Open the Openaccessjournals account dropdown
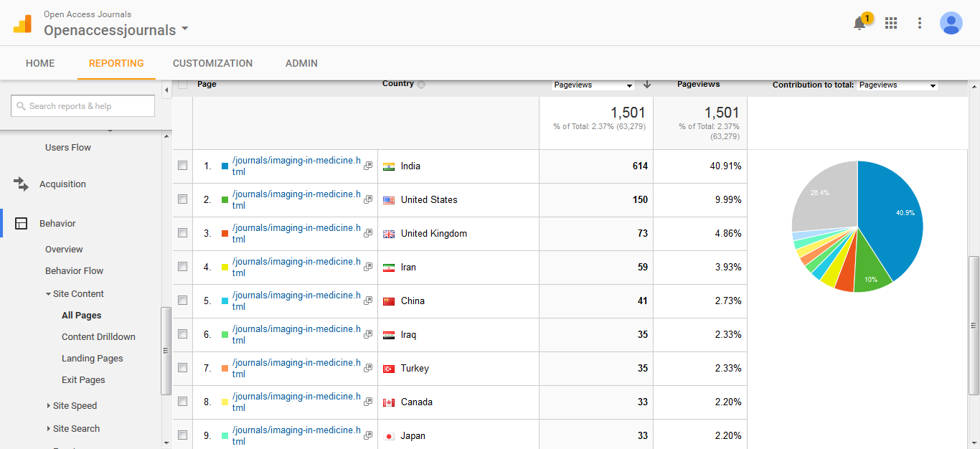The image size is (980, 449). pos(116,30)
